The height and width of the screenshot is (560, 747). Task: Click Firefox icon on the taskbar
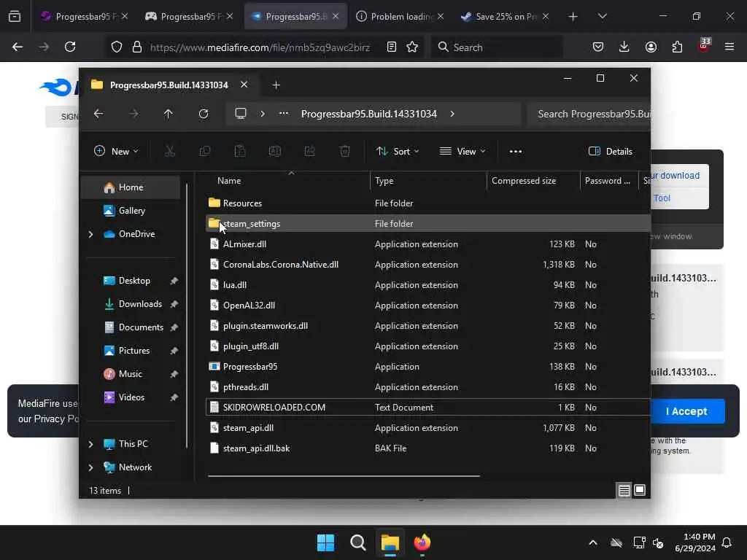(x=422, y=542)
